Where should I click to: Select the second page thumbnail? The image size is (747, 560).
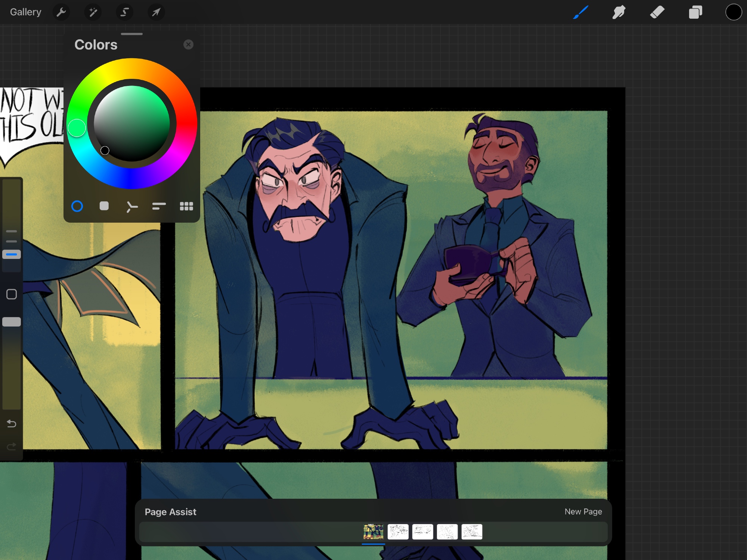[398, 532]
